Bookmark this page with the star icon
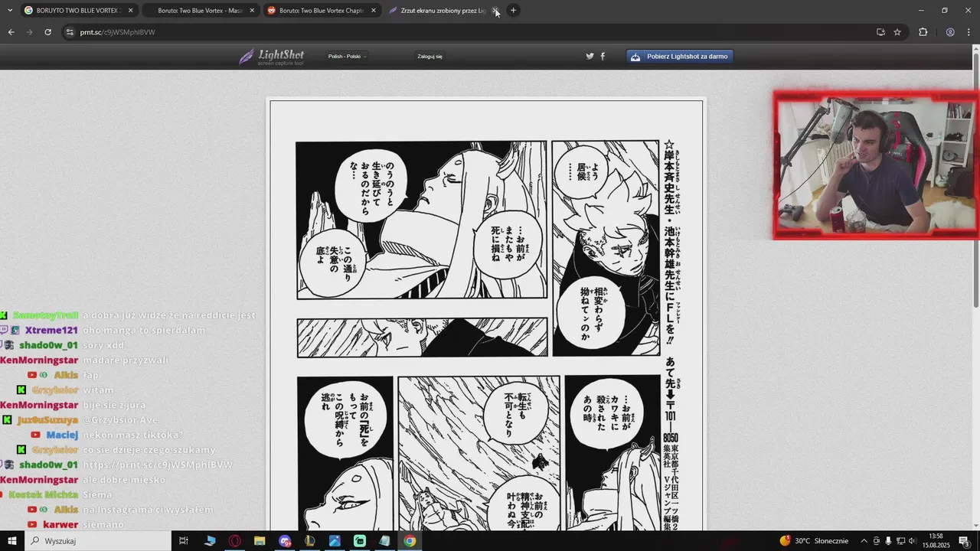The width and height of the screenshot is (980, 551). [x=897, y=32]
